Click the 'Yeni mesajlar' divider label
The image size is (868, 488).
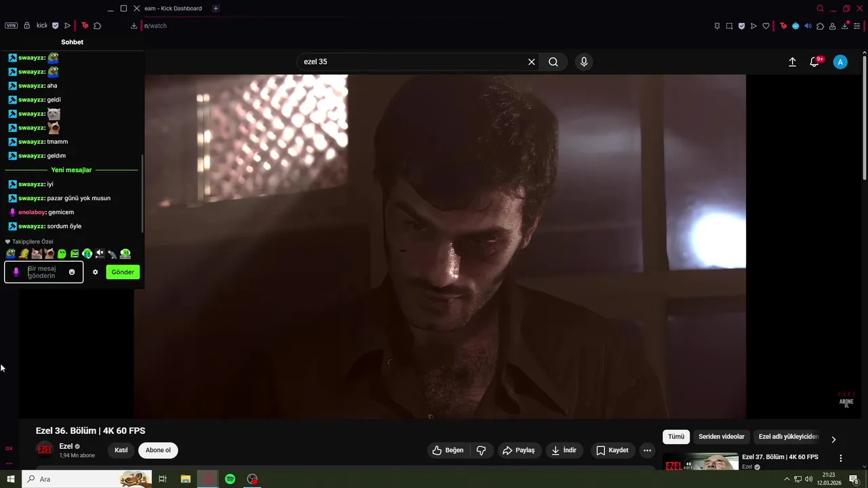pos(71,170)
